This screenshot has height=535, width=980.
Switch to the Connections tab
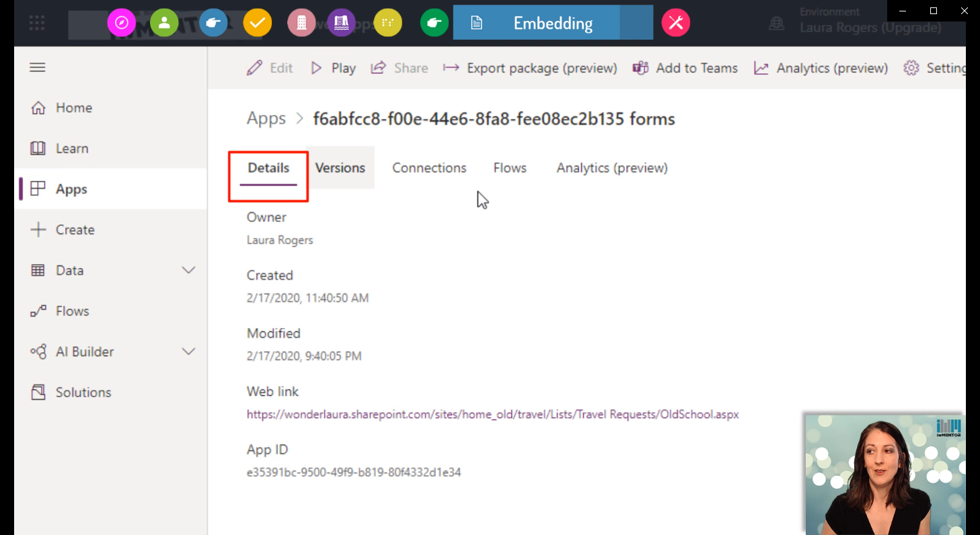429,168
